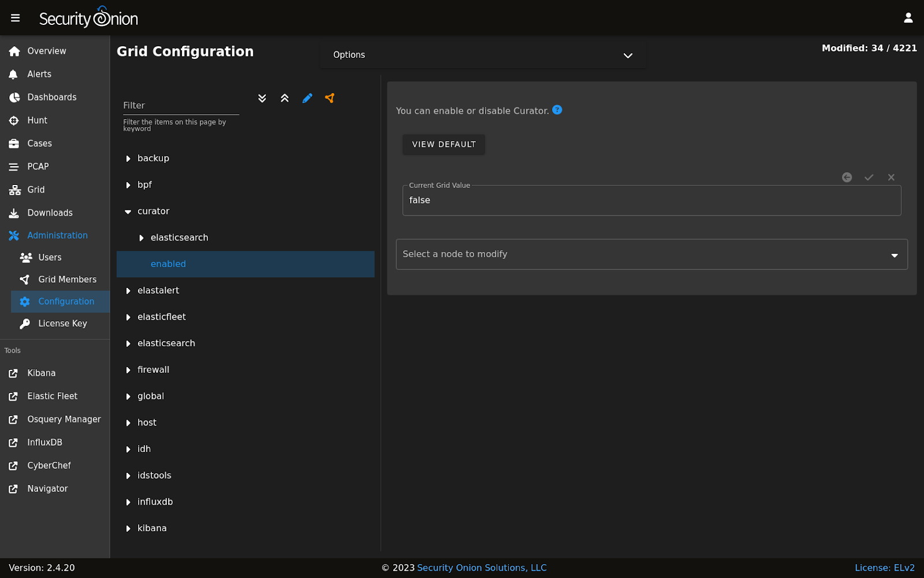Toggle the orange node-settings filter icon
924x578 pixels.
tap(330, 98)
